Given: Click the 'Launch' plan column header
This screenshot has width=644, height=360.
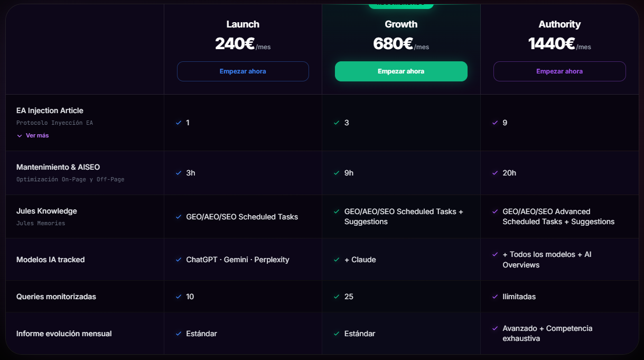Looking at the screenshot, I should pyautogui.click(x=242, y=24).
